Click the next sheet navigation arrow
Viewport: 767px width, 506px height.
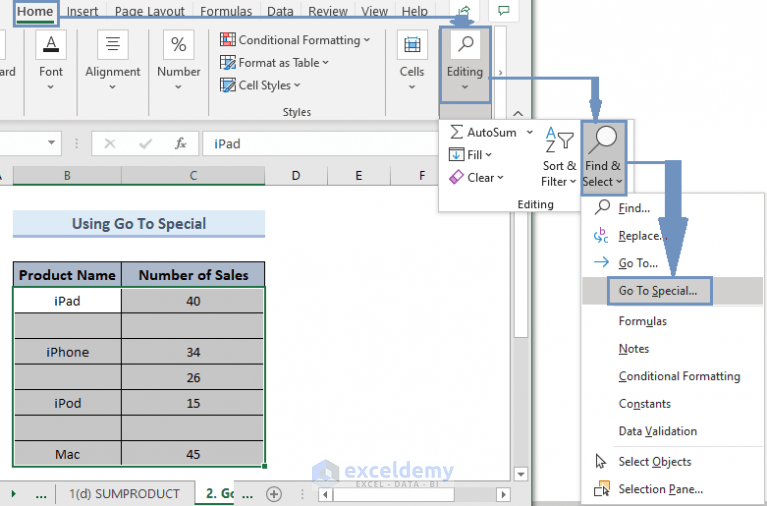pyautogui.click(x=14, y=494)
